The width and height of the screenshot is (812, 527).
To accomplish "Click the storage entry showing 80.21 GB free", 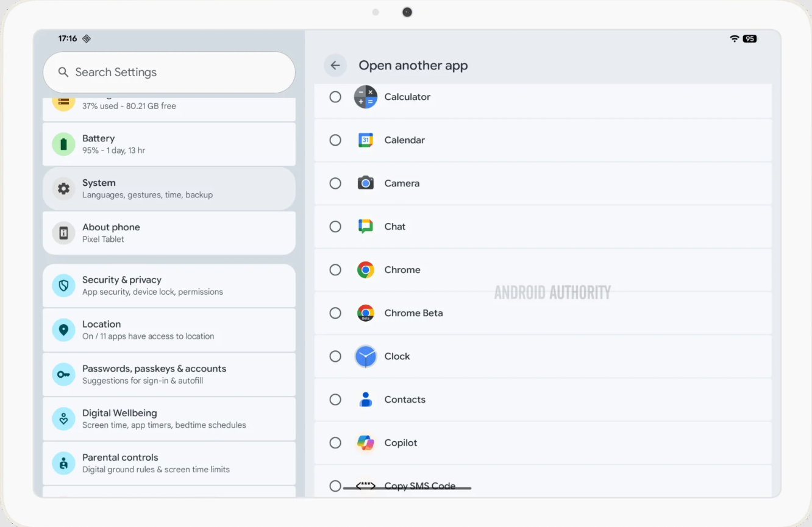I will tap(169, 108).
